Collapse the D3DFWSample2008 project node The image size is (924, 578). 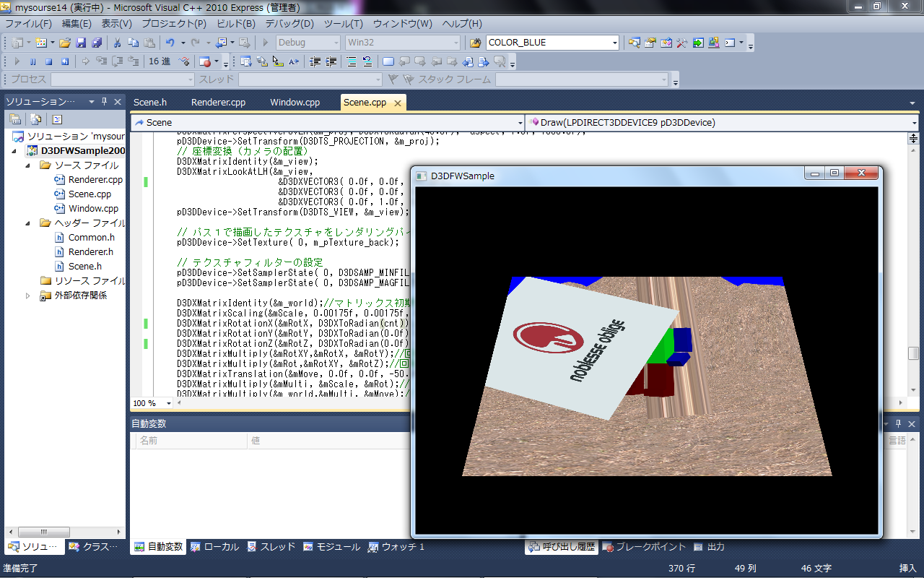pos(15,151)
